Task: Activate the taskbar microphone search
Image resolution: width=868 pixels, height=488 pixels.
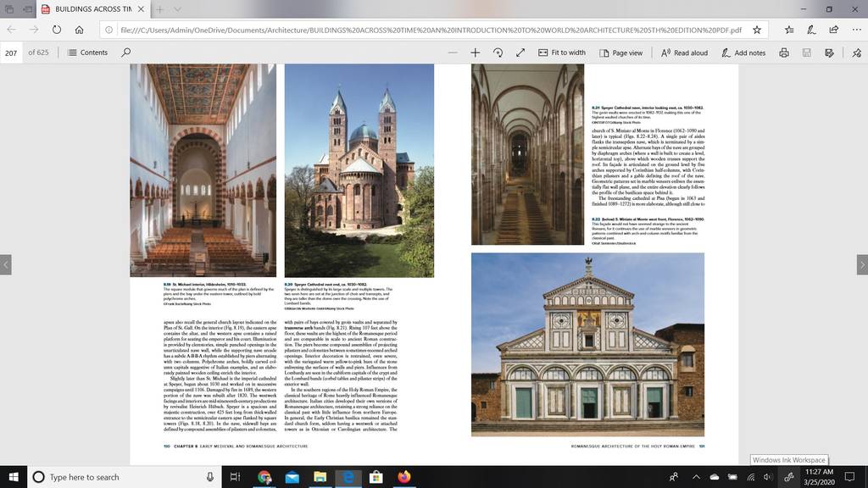Action: [210, 477]
